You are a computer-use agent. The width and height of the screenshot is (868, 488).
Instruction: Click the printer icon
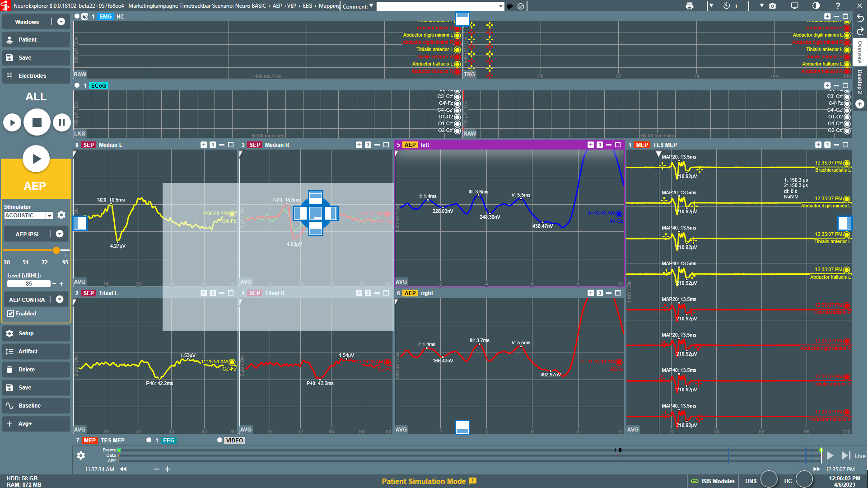(x=690, y=6)
